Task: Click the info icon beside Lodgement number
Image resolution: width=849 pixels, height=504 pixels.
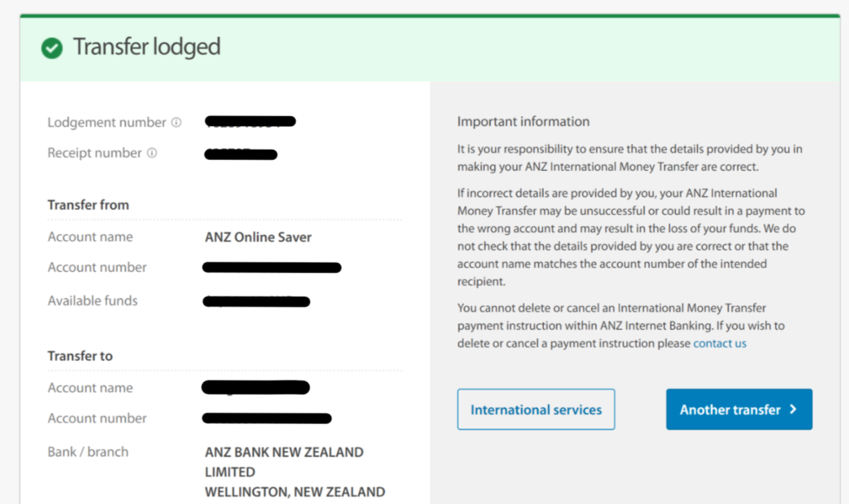Action: click(176, 123)
